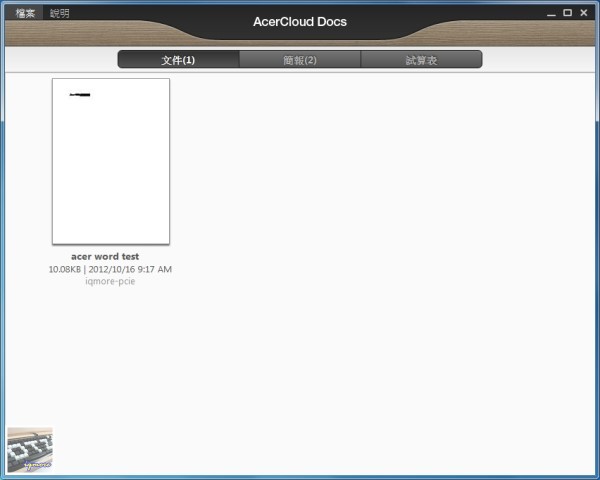Open the 說明 menu

click(60, 14)
